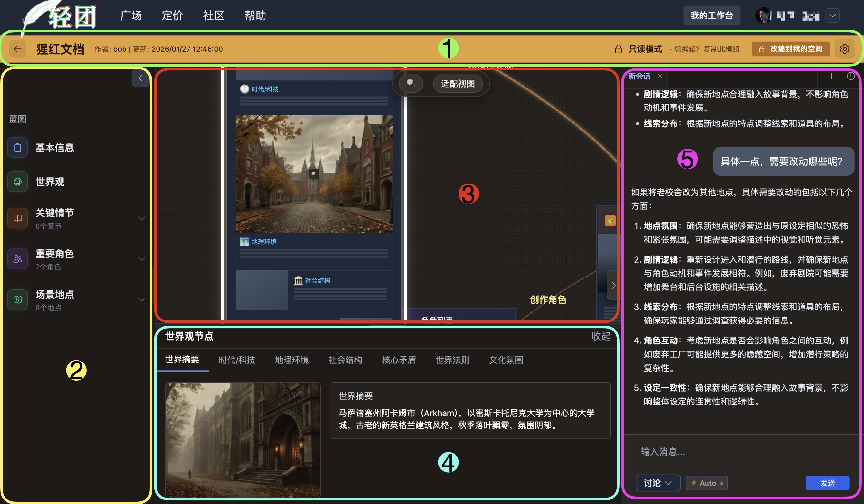Collapse the left blueprint sidebar

(x=141, y=78)
